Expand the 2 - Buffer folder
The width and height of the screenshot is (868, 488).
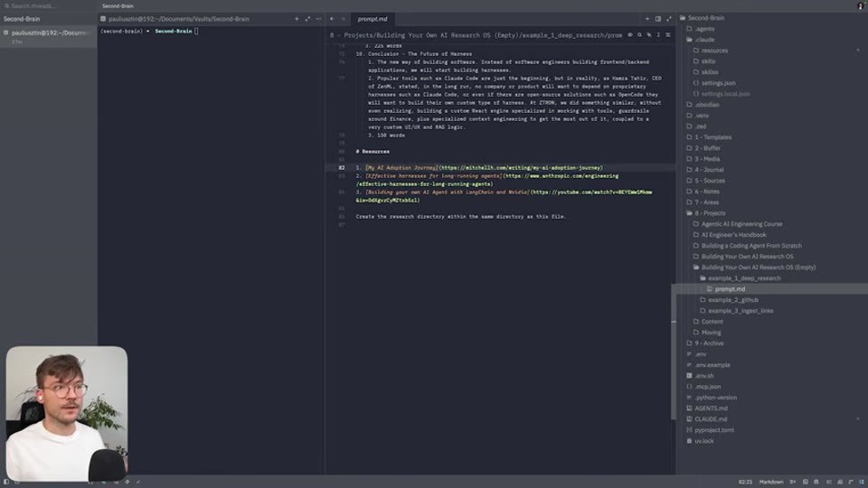[x=707, y=148]
